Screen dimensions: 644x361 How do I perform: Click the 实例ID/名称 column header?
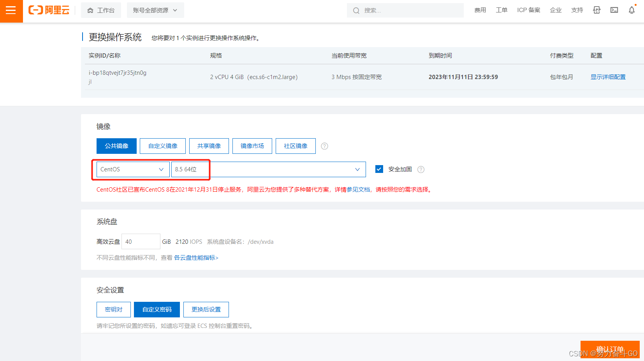click(104, 56)
